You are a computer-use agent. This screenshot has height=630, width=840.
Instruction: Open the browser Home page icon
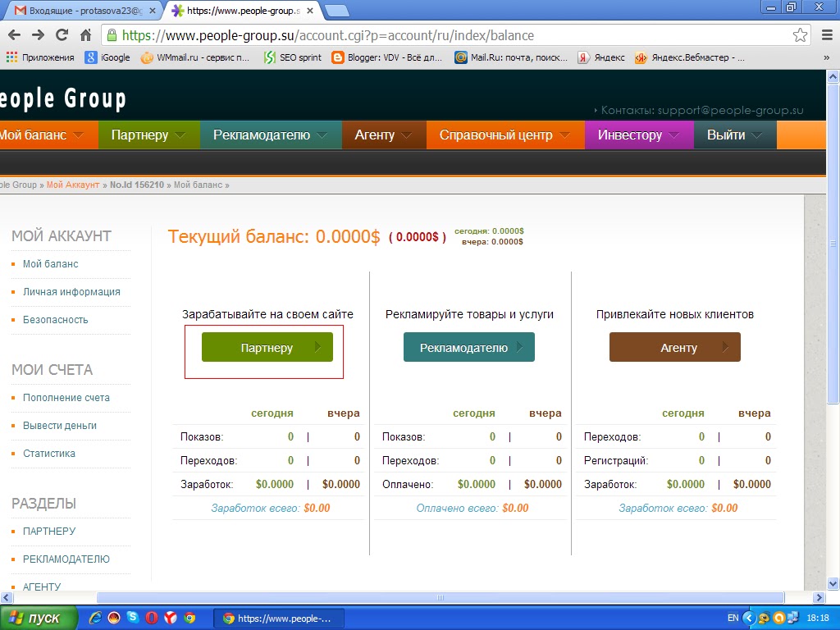85,35
